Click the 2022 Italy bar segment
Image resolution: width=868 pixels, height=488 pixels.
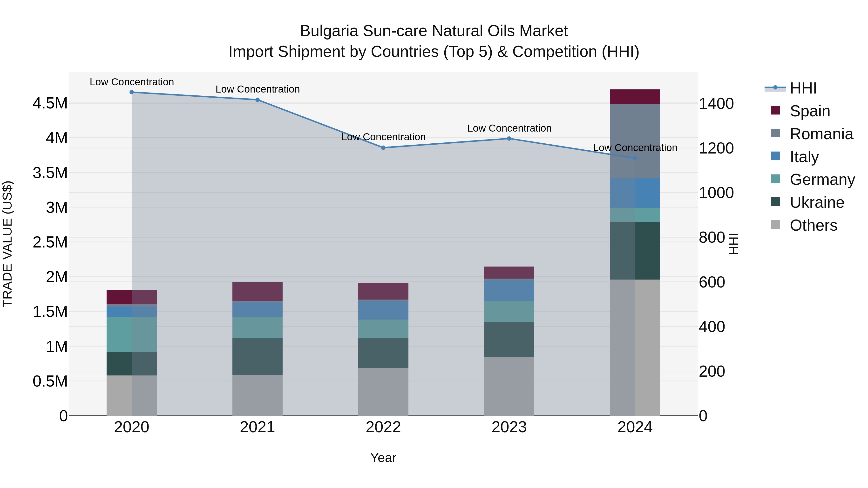(x=383, y=310)
